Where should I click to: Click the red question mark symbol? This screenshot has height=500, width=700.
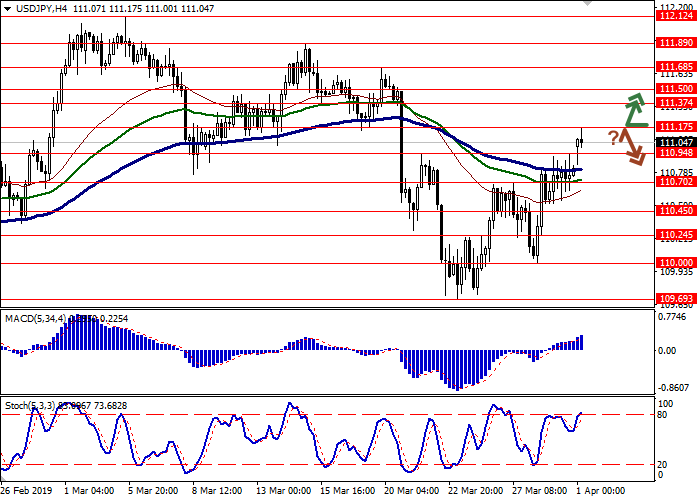point(612,137)
